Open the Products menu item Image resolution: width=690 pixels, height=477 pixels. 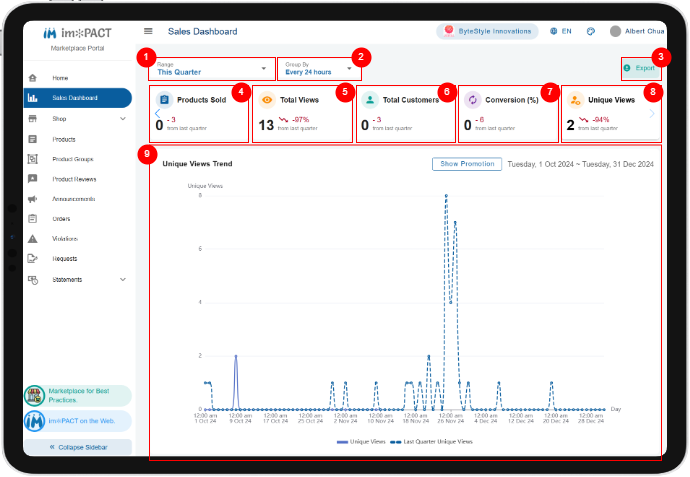(x=77, y=139)
